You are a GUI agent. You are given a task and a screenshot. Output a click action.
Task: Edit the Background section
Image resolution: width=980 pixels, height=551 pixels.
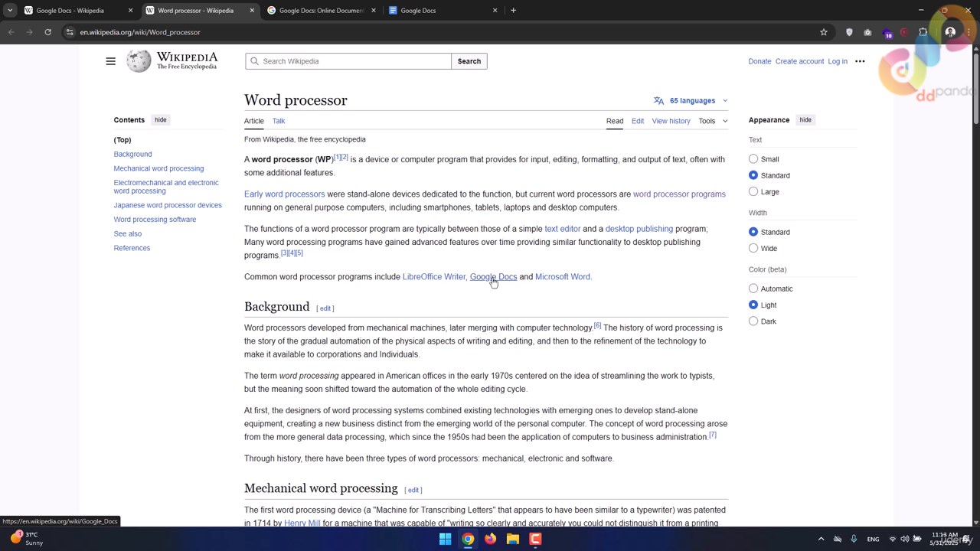pos(325,308)
